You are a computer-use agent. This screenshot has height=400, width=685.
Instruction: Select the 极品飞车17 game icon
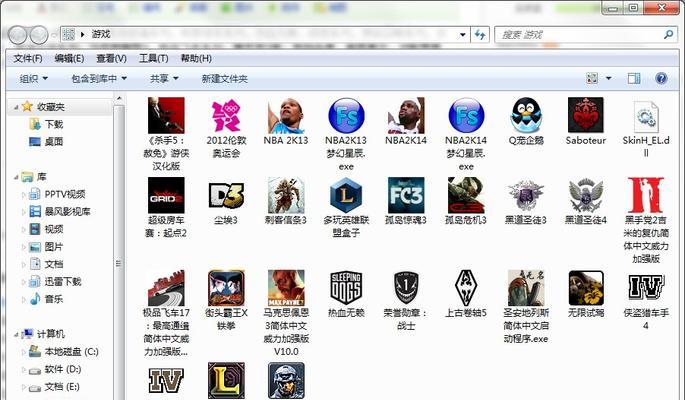point(166,288)
